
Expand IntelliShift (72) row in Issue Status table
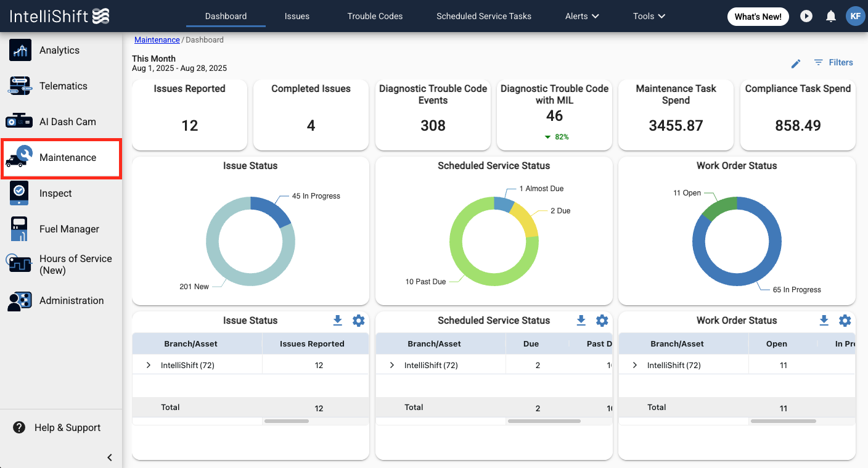(149, 365)
